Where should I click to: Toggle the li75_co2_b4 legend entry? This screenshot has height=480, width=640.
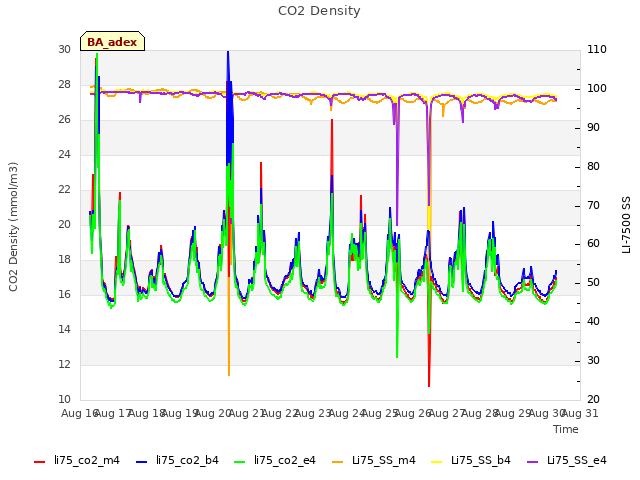click(177, 461)
